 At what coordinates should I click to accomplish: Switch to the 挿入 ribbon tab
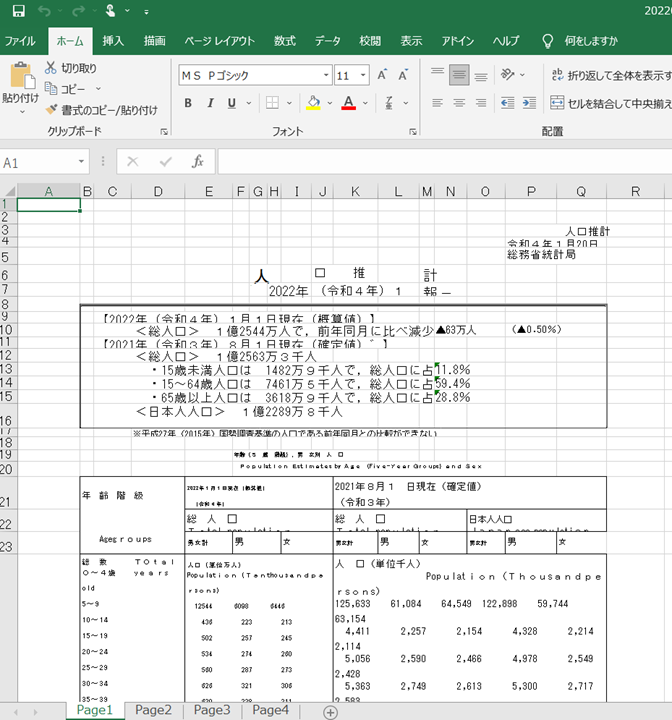coord(113,41)
